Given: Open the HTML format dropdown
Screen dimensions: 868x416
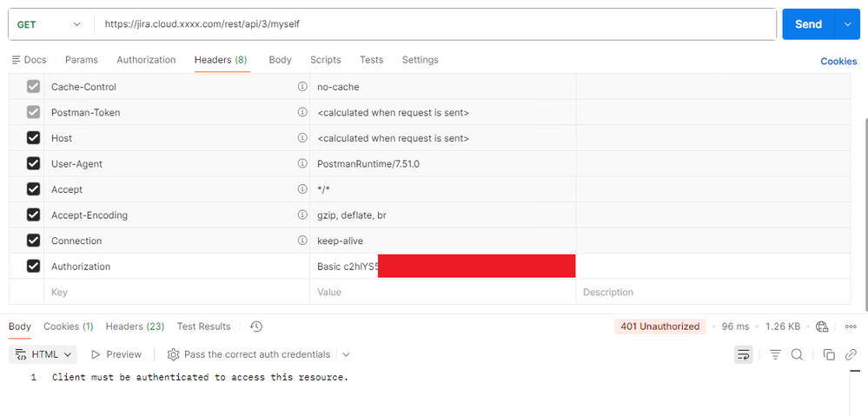Looking at the screenshot, I should tap(43, 354).
